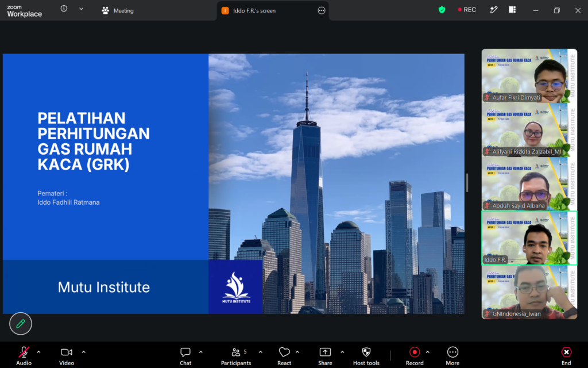Open the Chat panel

tap(185, 355)
